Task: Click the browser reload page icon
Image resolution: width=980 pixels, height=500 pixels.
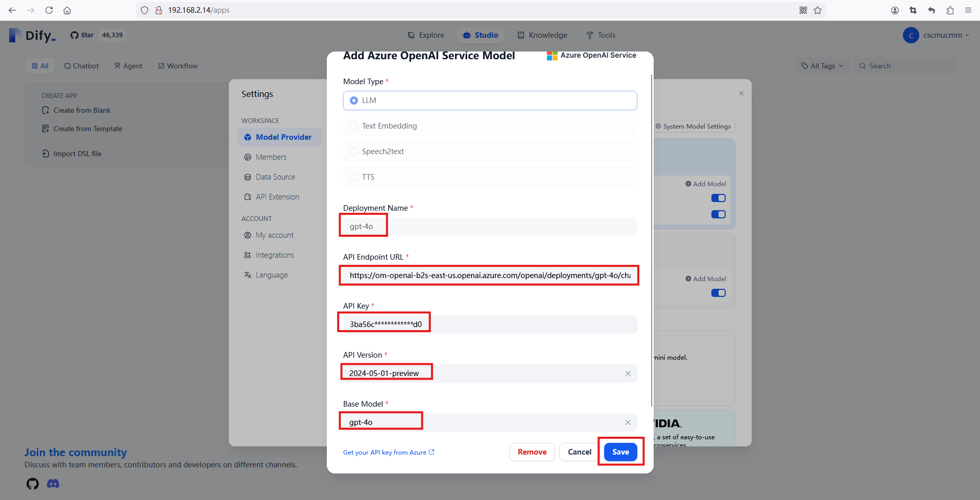Action: (49, 10)
